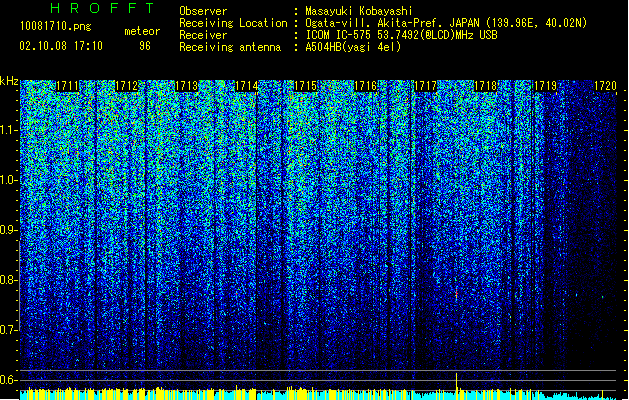The image size is (629, 400).
Task: Click the meteor count value 96
Action: (x=145, y=46)
